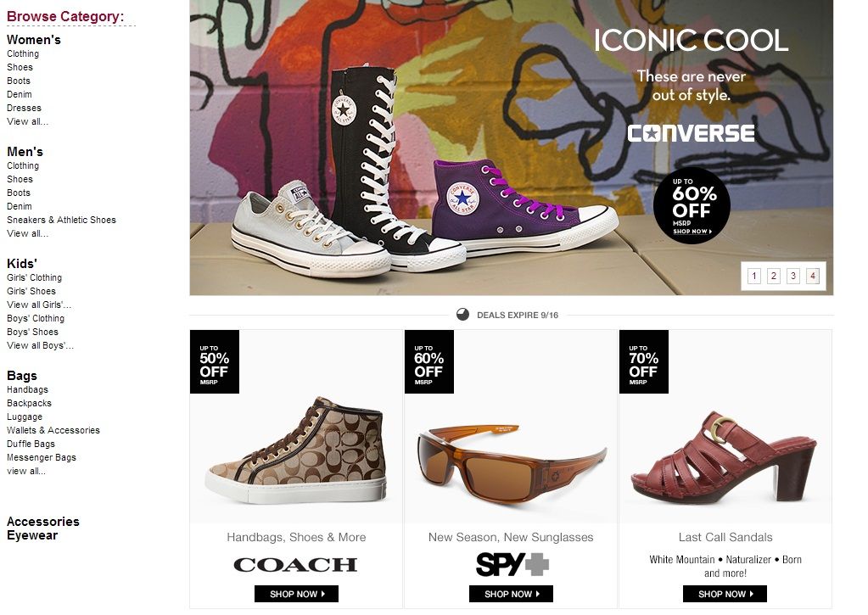Click the 60% OFF badge above sunglasses
868x615 pixels.
click(x=429, y=361)
